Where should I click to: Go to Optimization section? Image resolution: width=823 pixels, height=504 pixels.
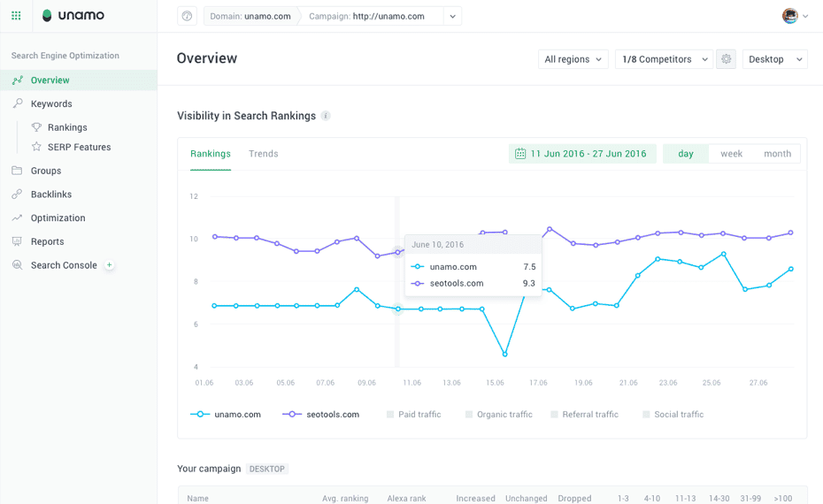coord(58,218)
